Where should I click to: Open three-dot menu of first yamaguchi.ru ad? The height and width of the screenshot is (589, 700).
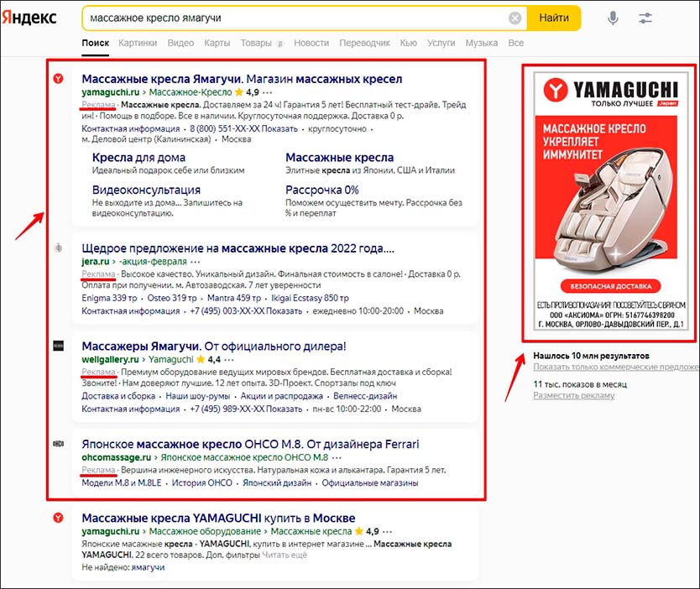tap(268, 92)
